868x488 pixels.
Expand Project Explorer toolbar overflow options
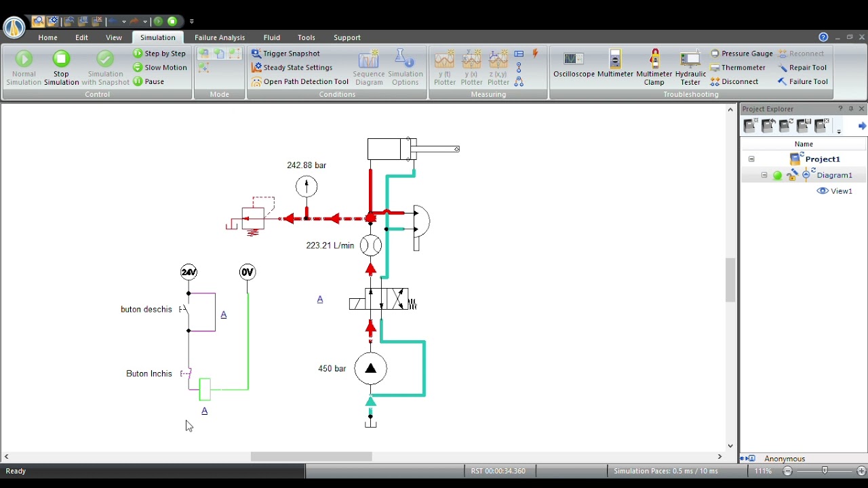(x=839, y=131)
